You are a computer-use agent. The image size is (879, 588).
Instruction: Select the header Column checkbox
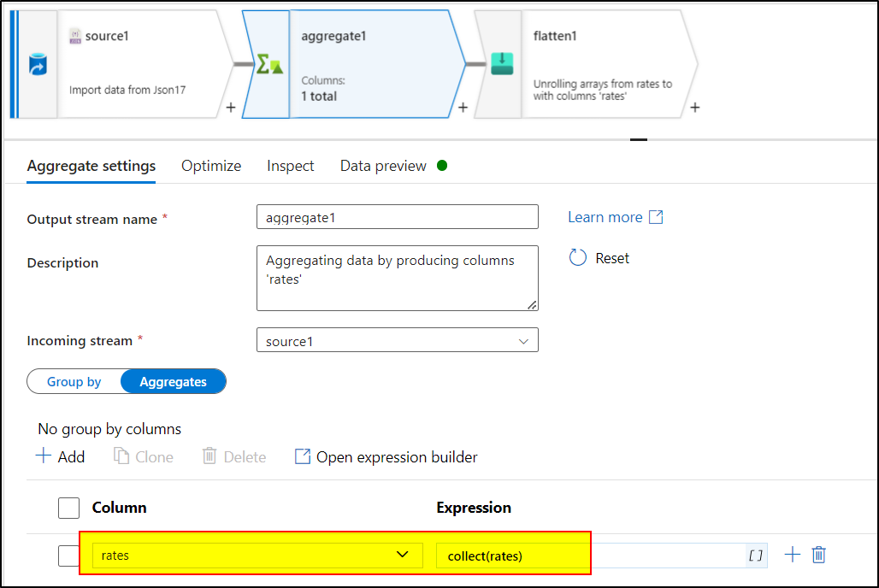click(x=68, y=508)
